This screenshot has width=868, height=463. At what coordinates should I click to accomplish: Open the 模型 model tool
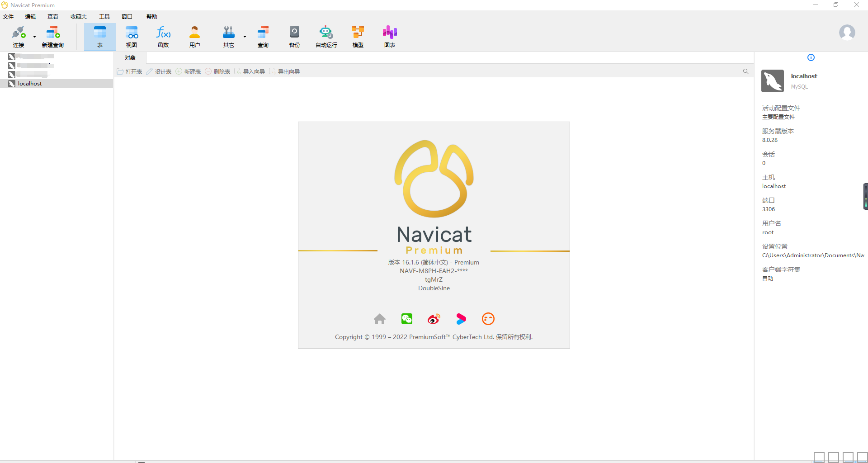pyautogui.click(x=358, y=37)
